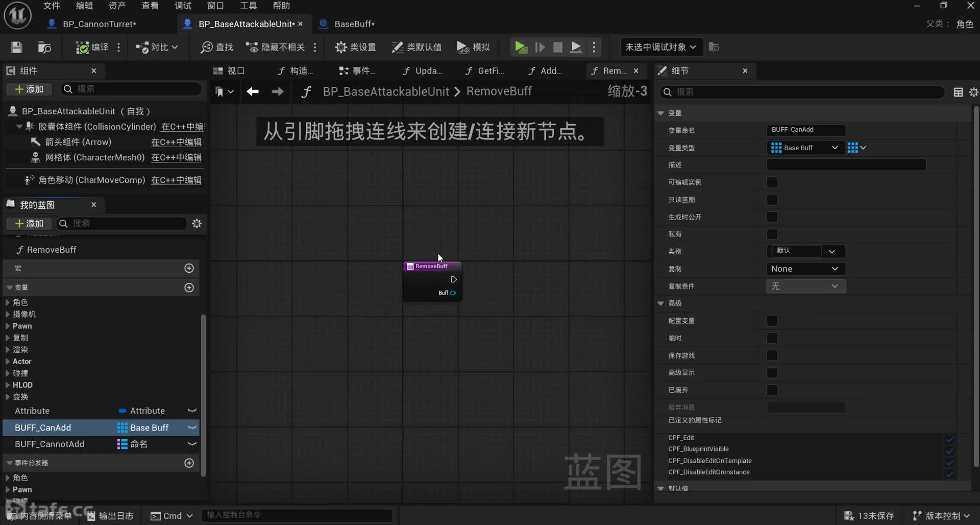980x525 pixels.
Task: Click the navigate back arrow
Action: click(253, 91)
